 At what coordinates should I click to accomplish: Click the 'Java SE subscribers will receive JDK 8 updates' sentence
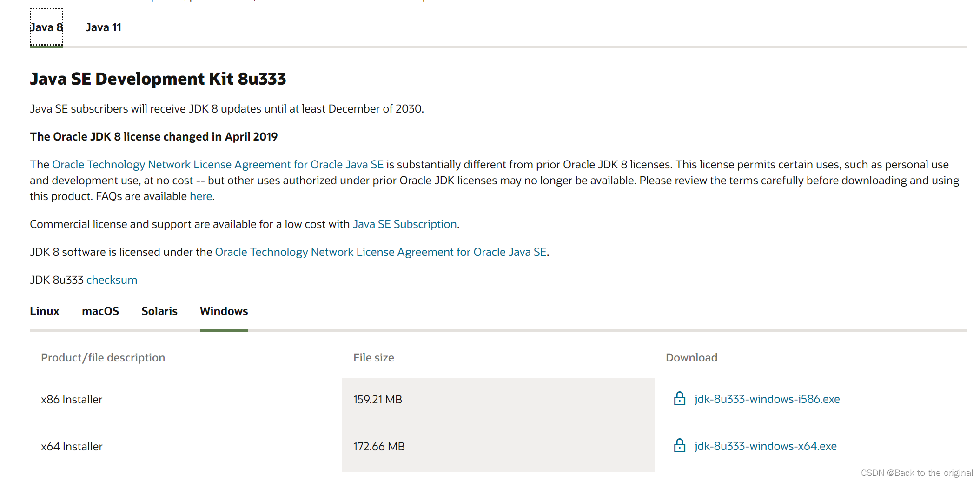[227, 109]
